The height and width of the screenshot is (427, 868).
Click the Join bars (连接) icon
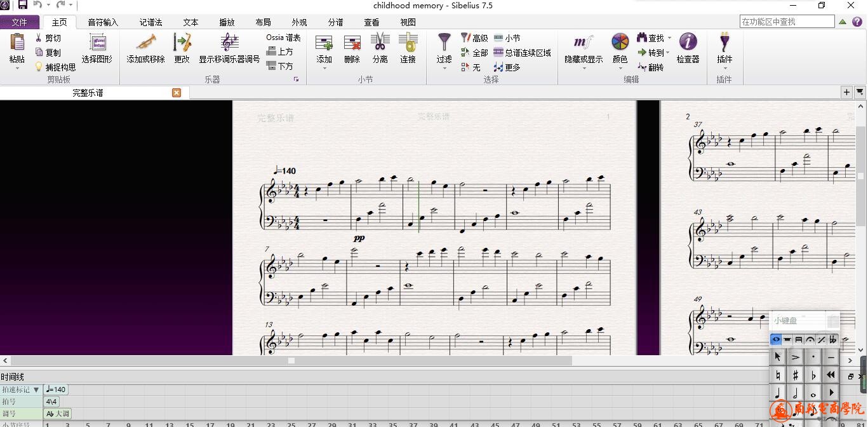[x=408, y=43]
